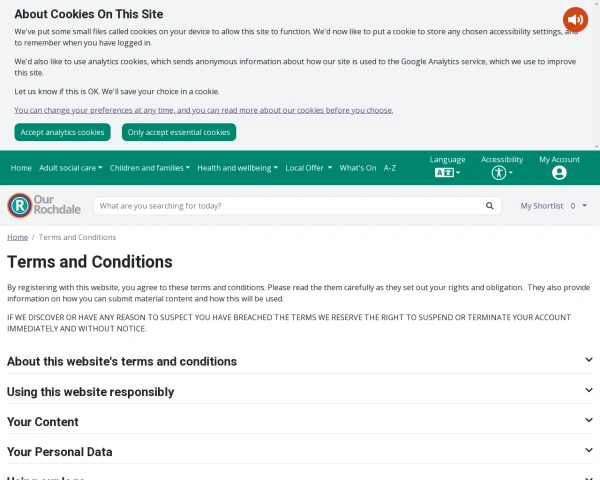Click the speaker read-aloud icon

point(575,19)
